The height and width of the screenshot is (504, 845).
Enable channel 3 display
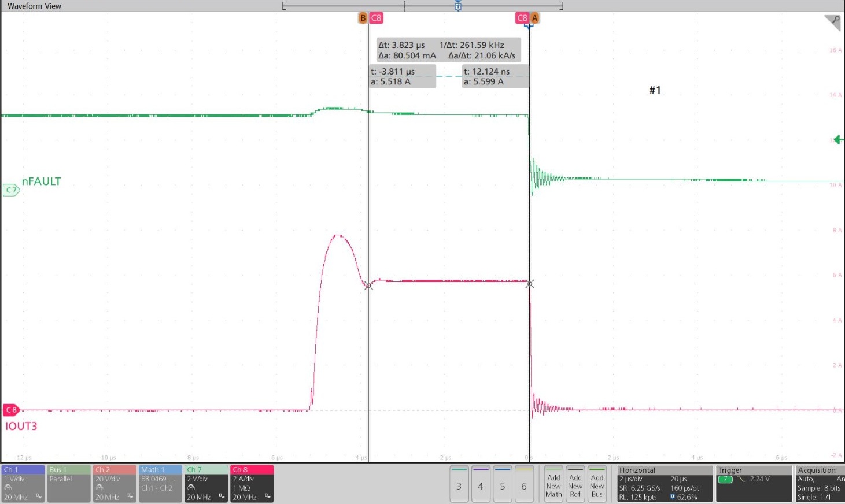(459, 484)
